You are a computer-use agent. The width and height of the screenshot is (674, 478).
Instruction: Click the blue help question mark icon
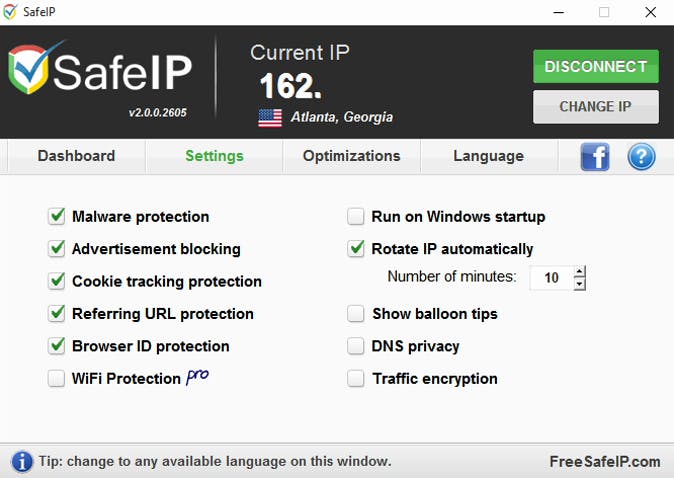pos(641,156)
